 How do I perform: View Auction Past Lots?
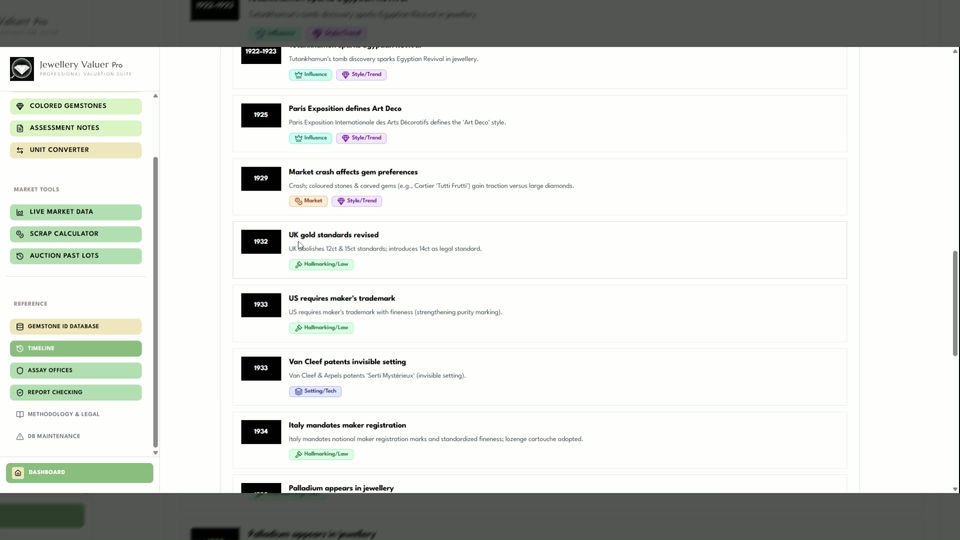(x=76, y=256)
